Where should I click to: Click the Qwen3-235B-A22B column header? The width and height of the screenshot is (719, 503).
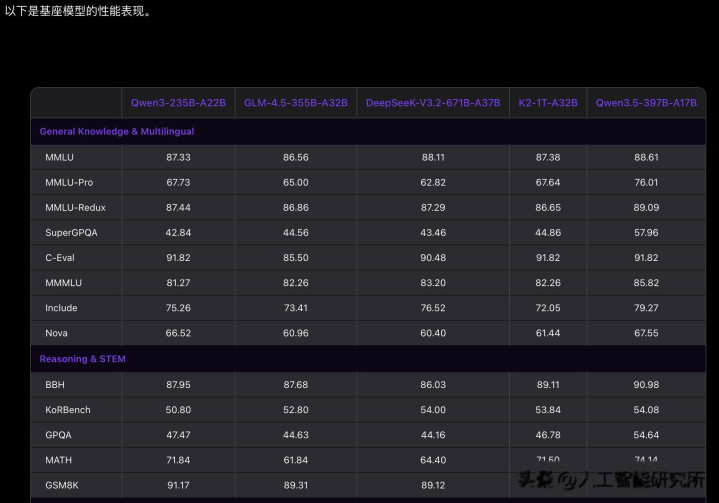click(x=178, y=103)
